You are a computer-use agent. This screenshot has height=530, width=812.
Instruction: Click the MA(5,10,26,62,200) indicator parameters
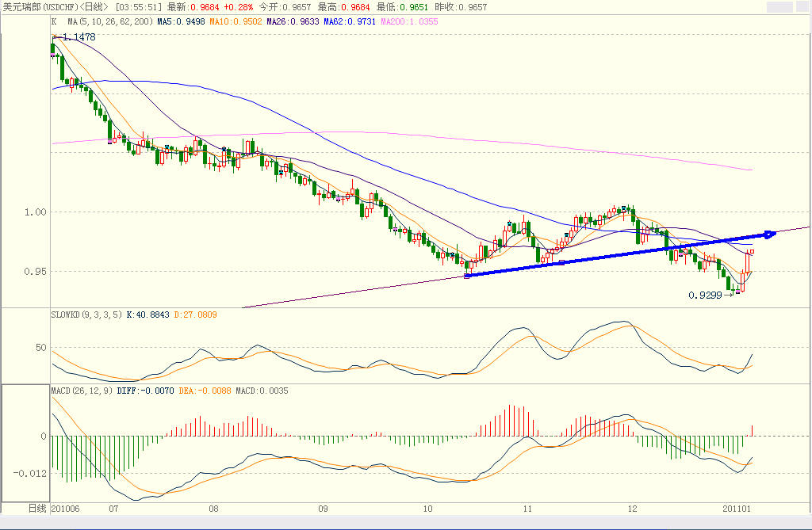[110, 21]
